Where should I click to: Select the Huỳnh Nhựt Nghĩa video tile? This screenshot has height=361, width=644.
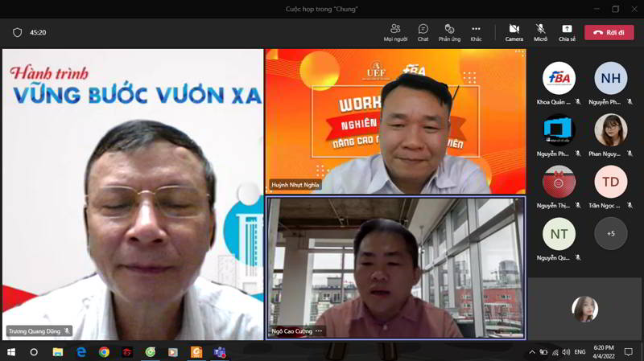395,121
